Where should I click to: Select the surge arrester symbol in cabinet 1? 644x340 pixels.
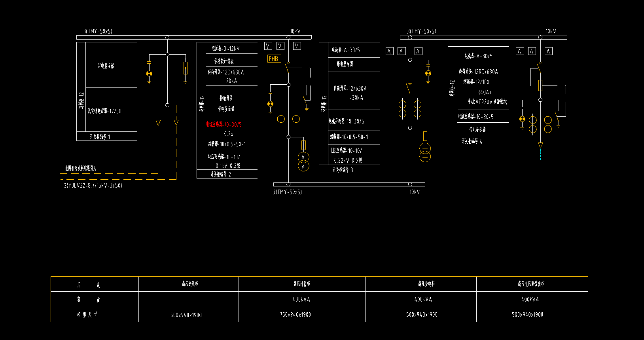point(185,68)
